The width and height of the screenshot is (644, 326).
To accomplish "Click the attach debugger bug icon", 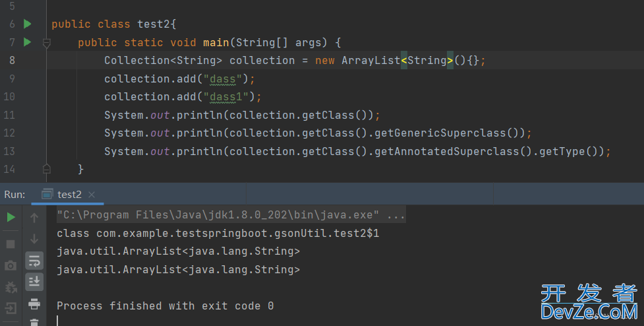I will pos(11,288).
